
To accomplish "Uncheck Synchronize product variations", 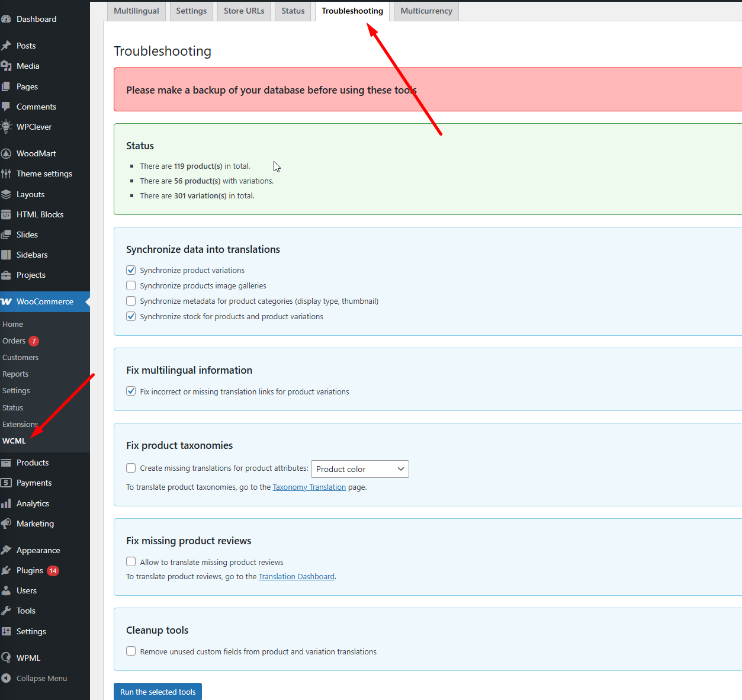I will tap(131, 270).
